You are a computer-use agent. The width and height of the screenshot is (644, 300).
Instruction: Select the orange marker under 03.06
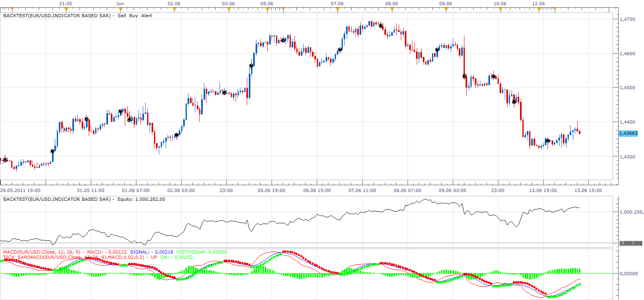[229, 10]
